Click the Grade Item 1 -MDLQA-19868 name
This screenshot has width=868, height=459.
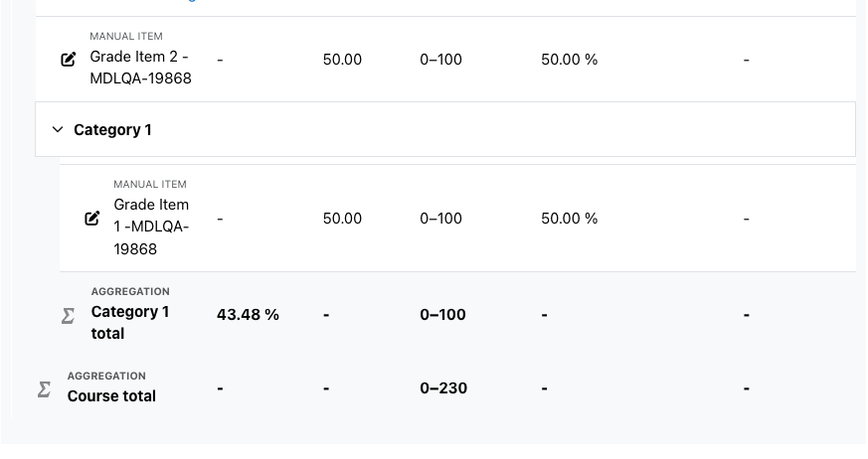[152, 227]
